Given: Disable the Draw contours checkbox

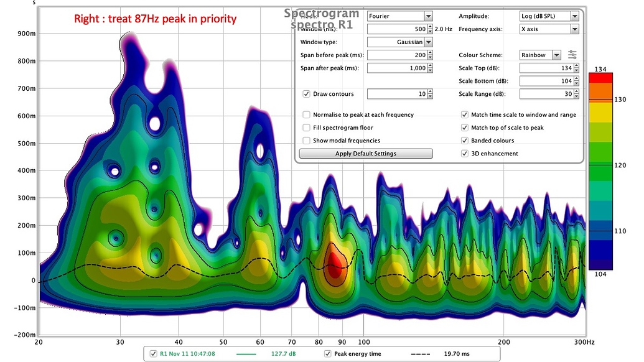Looking at the screenshot, I should [x=306, y=94].
